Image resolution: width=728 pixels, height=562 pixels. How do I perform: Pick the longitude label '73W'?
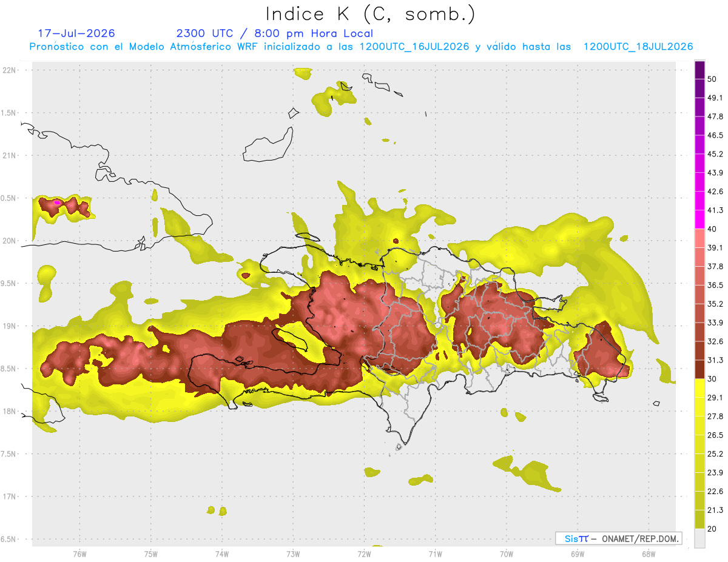click(293, 554)
